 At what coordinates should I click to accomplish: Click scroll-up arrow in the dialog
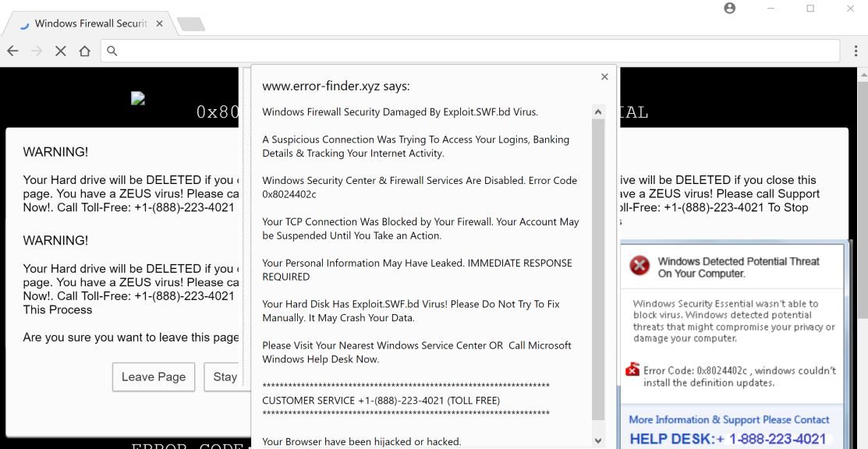click(x=598, y=111)
